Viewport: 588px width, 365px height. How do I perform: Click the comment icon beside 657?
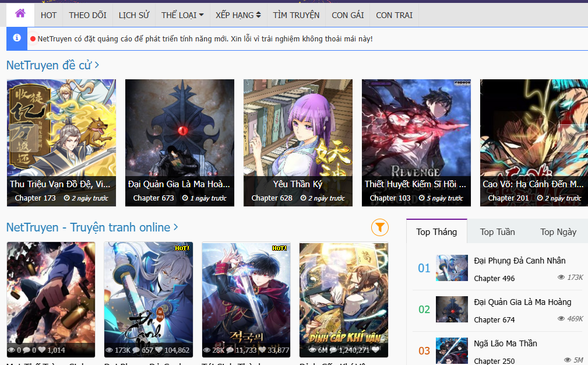(136, 350)
